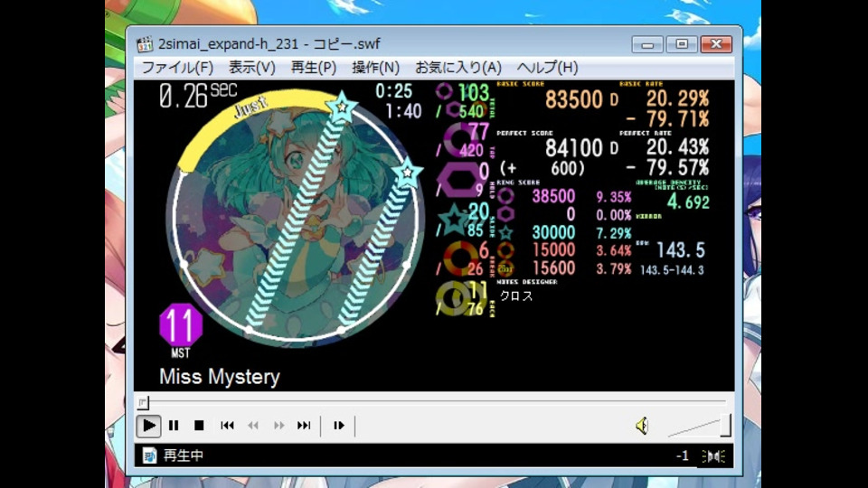Click the total time 1:40
868x488 pixels.
[403, 111]
